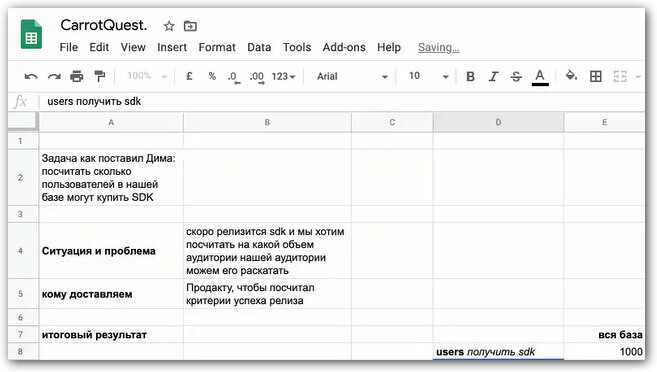Open the File menu
Viewport: 657px width, 372px height.
(x=69, y=47)
